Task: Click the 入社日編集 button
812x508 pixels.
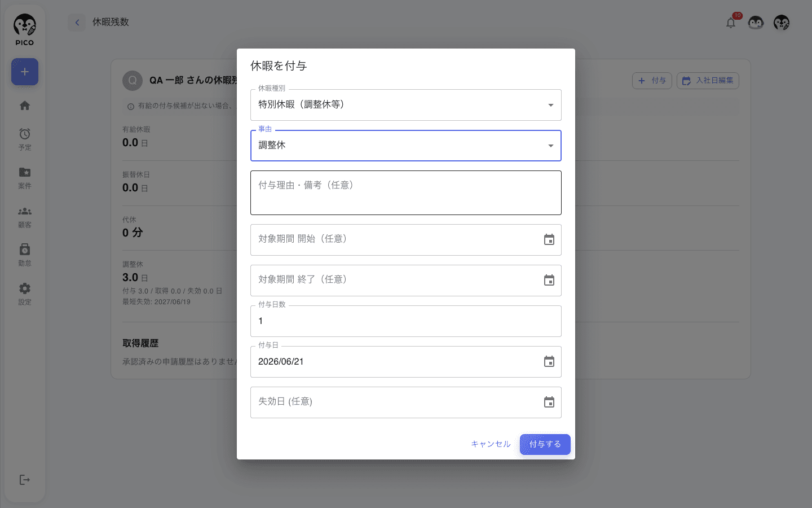Action: (708, 81)
